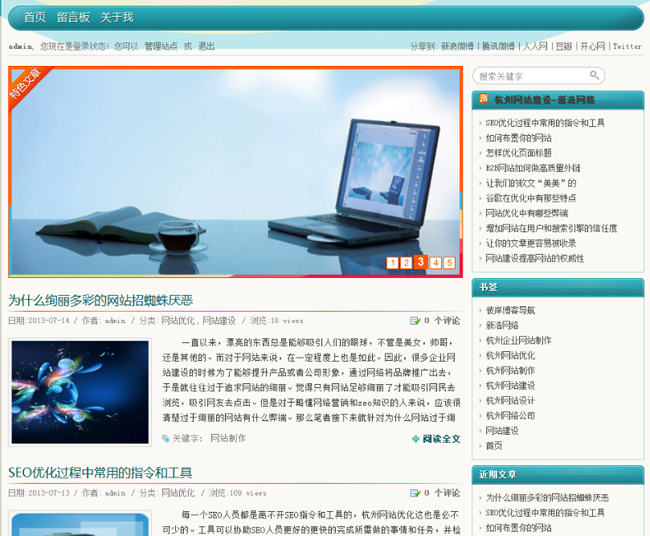Screen dimensions: 650x536
Task: Click the green plus icon beside 阅读全文
Action: (416, 439)
